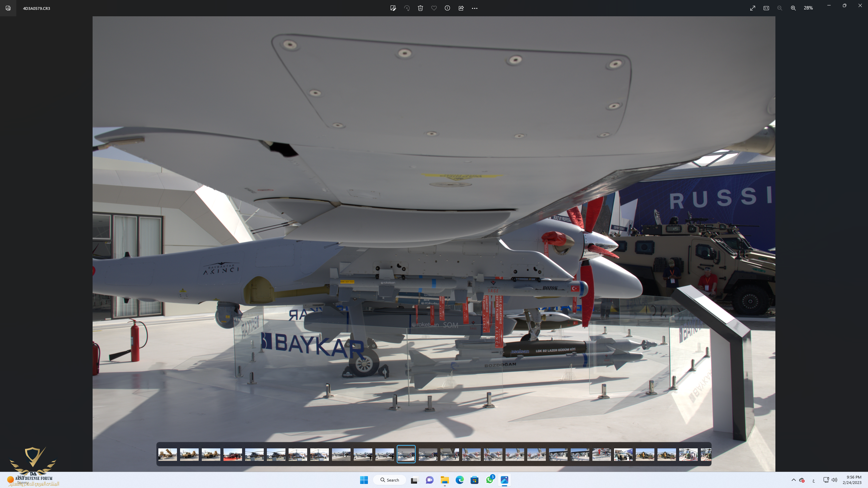The width and height of the screenshot is (868, 488).
Task: Launch Microsoft Edge from the taskbar
Action: tap(459, 480)
